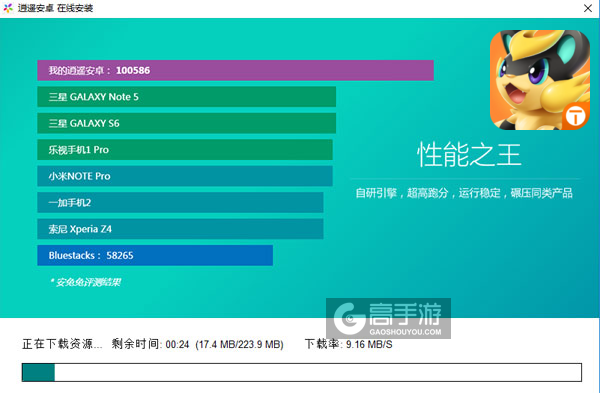Select the 三星 GALAXY Note 5 bar
Screen dimensions: 600x393
tap(187, 97)
